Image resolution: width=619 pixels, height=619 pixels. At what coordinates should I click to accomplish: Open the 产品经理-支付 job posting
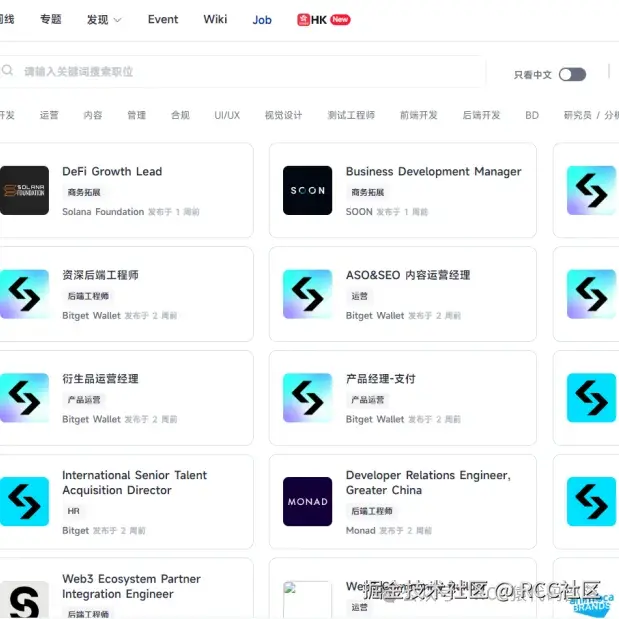pos(381,379)
